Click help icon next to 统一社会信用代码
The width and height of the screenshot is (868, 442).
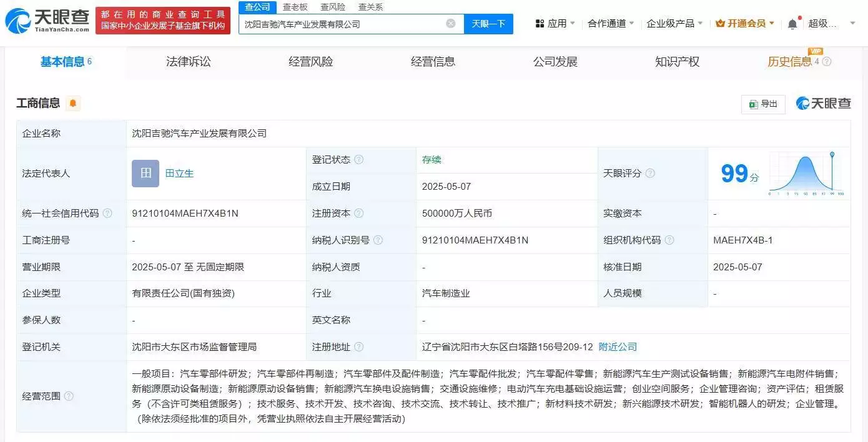pyautogui.click(x=107, y=214)
